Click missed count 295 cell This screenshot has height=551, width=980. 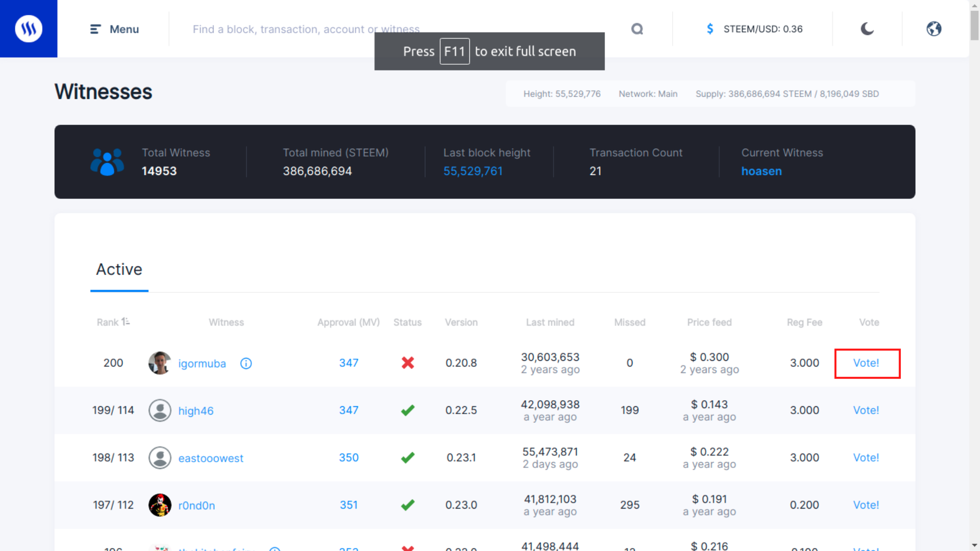point(630,505)
